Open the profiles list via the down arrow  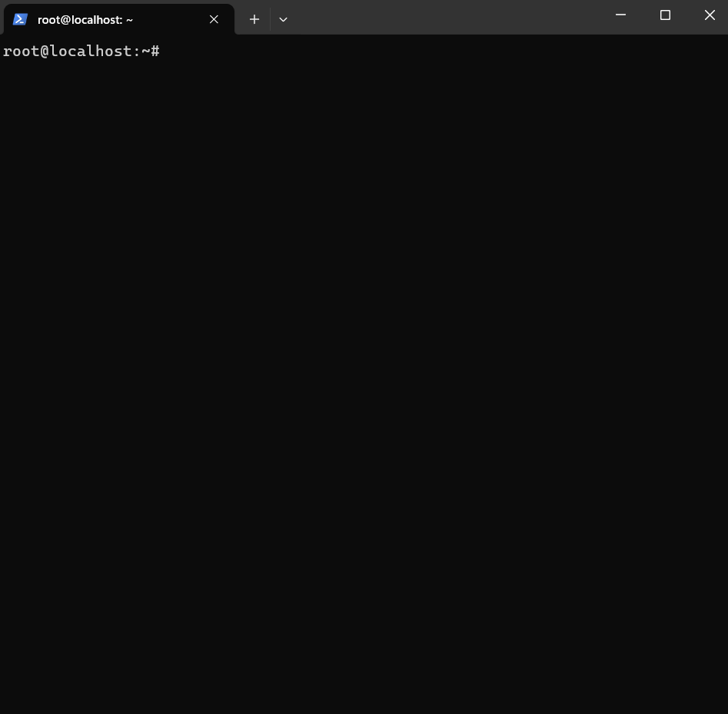pos(283,19)
